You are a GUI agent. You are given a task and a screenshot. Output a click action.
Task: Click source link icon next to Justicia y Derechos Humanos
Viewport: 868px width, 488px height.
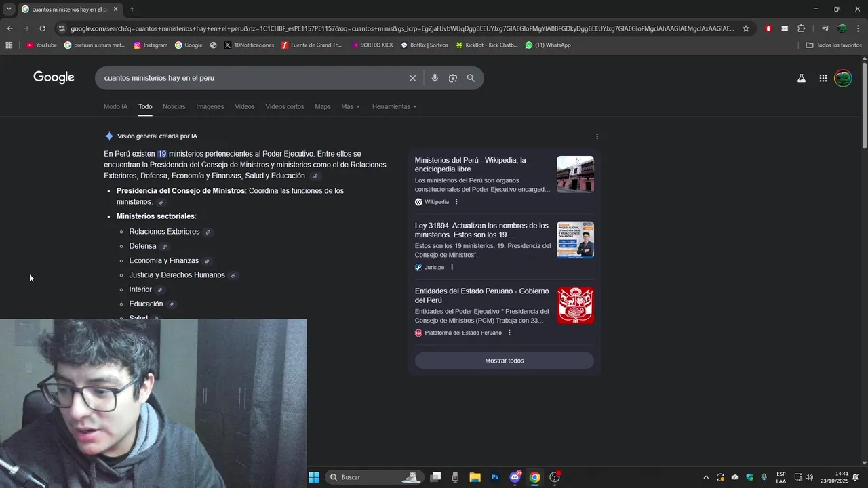[233, 276]
